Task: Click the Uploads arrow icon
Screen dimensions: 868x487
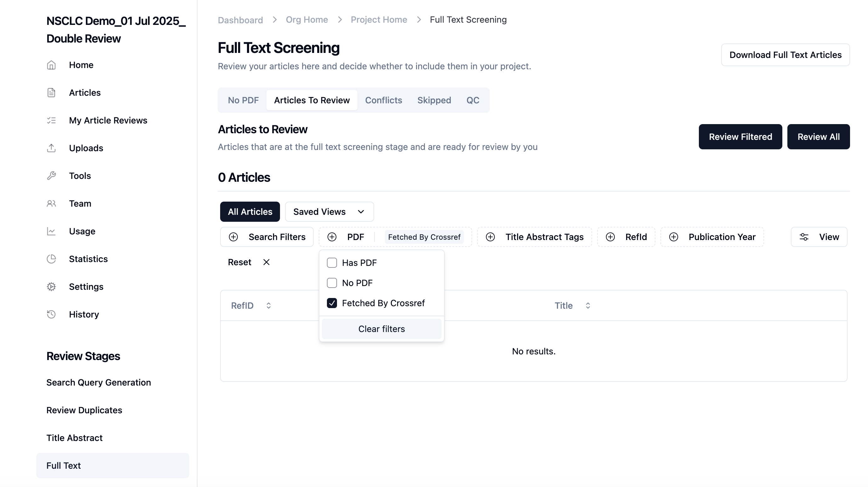Action: pyautogui.click(x=51, y=148)
